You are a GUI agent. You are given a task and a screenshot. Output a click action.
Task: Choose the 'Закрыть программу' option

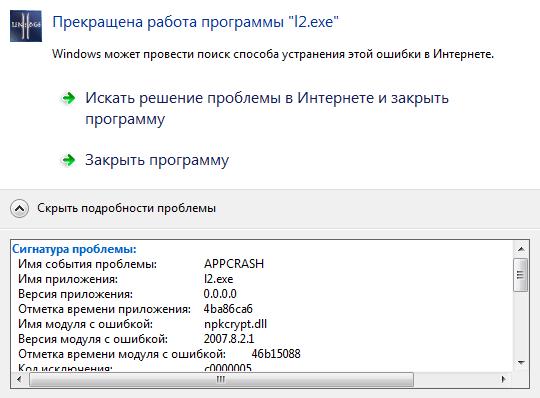click(x=157, y=160)
